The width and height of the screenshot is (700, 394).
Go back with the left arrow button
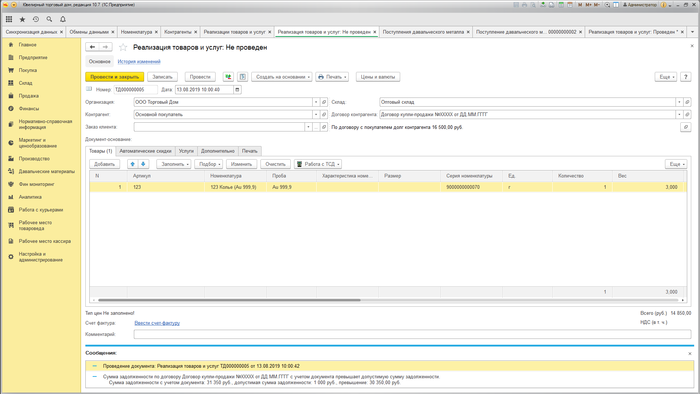[x=92, y=47]
